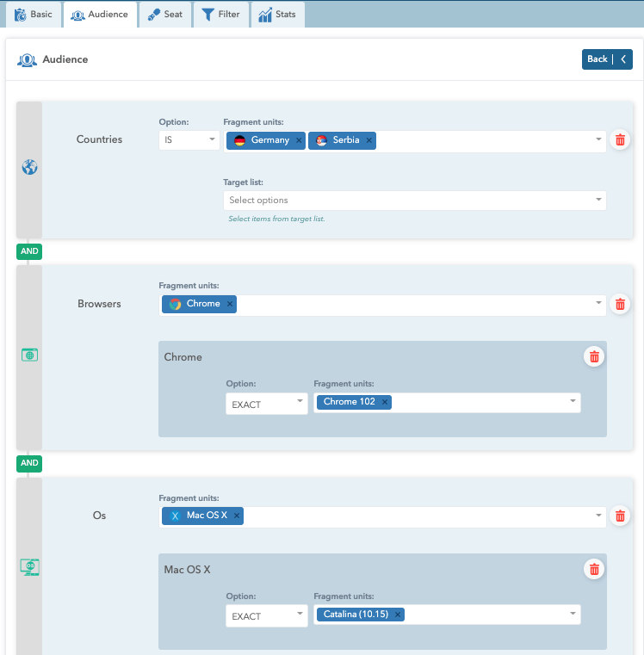
Task: Click the Back button
Action: [x=606, y=59]
